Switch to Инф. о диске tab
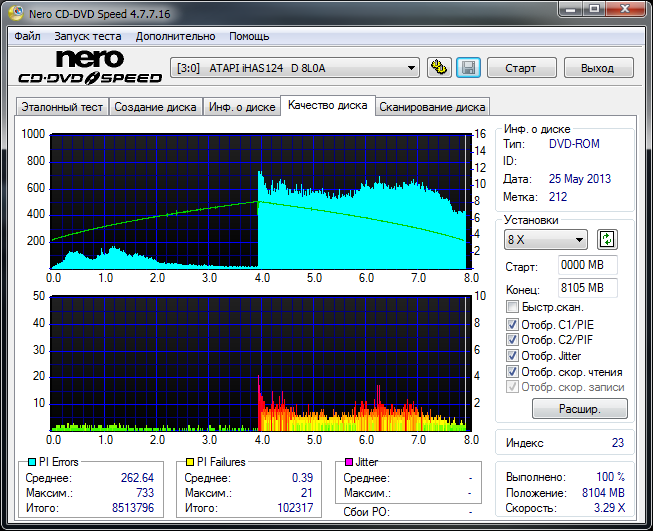The height and width of the screenshot is (531, 653). [242, 107]
